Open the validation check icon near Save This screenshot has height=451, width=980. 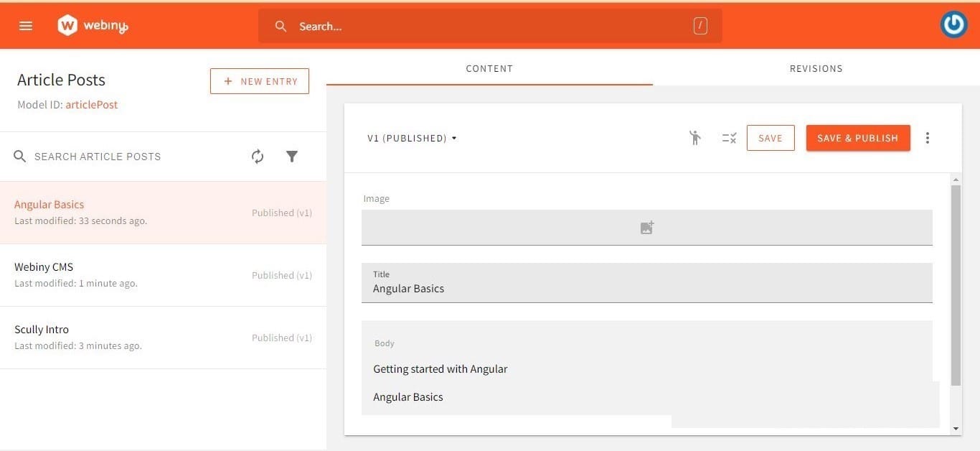(729, 138)
